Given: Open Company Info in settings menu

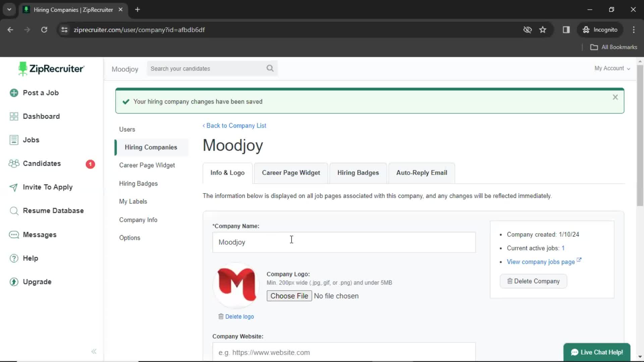Looking at the screenshot, I should click(x=138, y=220).
